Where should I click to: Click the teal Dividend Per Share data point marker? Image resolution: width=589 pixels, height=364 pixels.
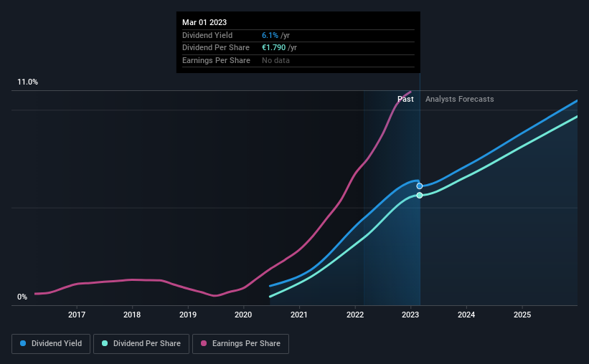tap(420, 195)
